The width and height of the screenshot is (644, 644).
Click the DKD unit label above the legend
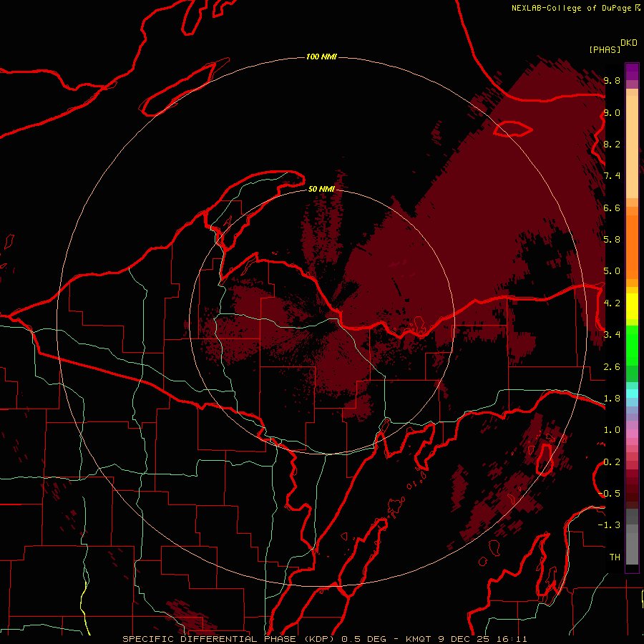click(629, 43)
